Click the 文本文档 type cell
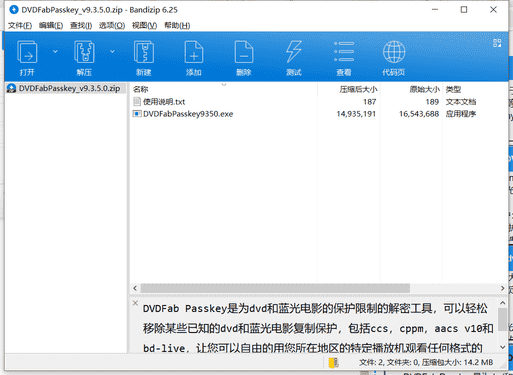This screenshot has width=513, height=375. tap(461, 102)
